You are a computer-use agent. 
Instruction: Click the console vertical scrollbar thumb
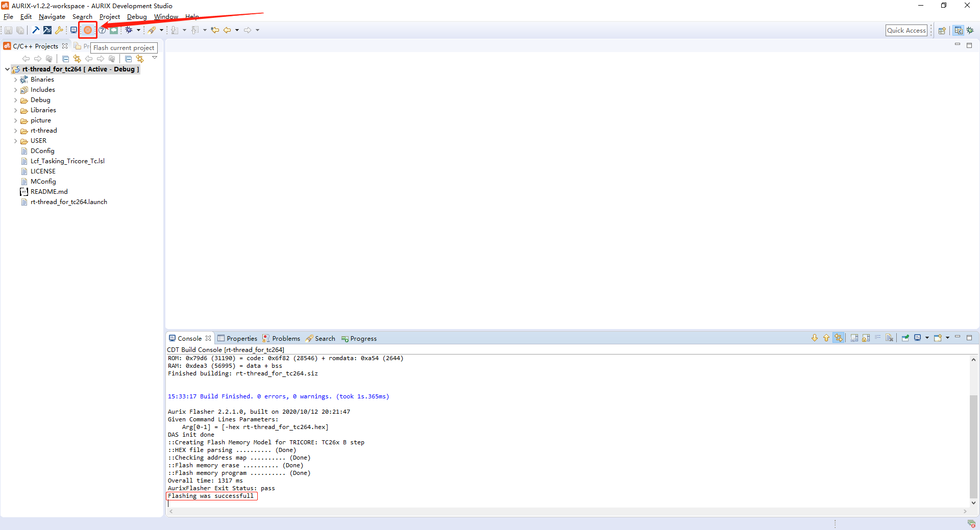974,446
